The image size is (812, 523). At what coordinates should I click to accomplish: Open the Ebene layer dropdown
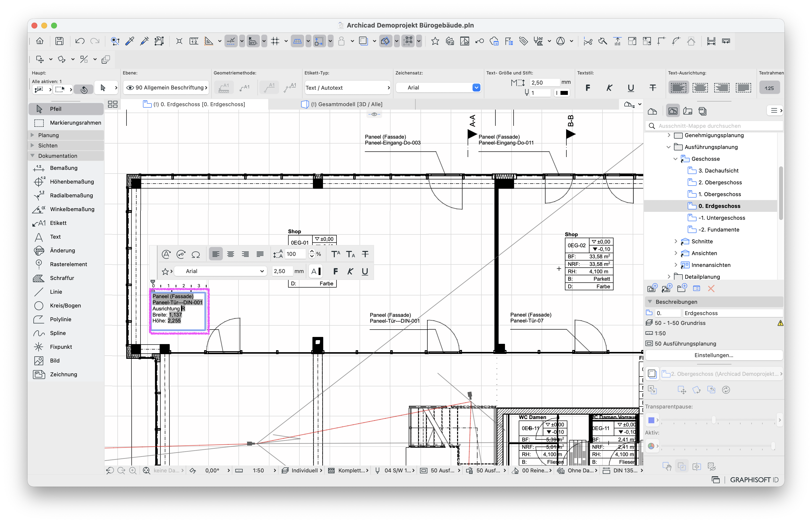coord(166,88)
